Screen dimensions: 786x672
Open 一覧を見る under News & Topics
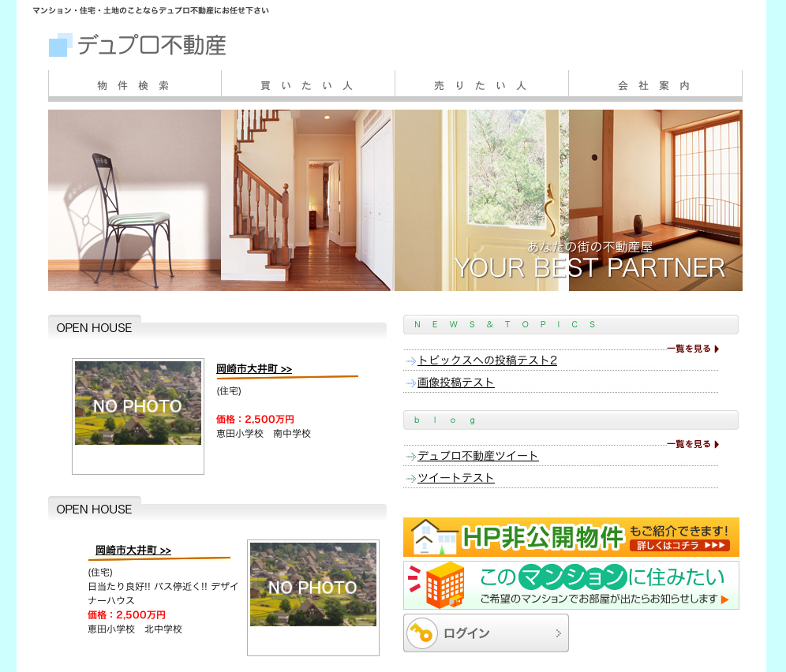[x=692, y=349]
